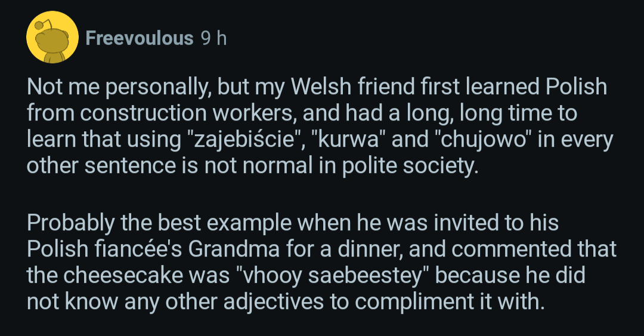This screenshot has width=644, height=336.
Task: Click the Freevoulous Snoo avatar icon
Action: 52,38
